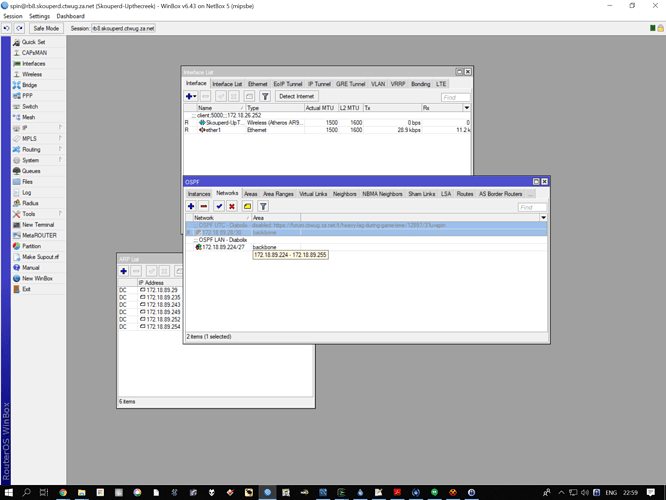
Task: Add a comment using the yellow OSPF note icon
Action: (247, 206)
